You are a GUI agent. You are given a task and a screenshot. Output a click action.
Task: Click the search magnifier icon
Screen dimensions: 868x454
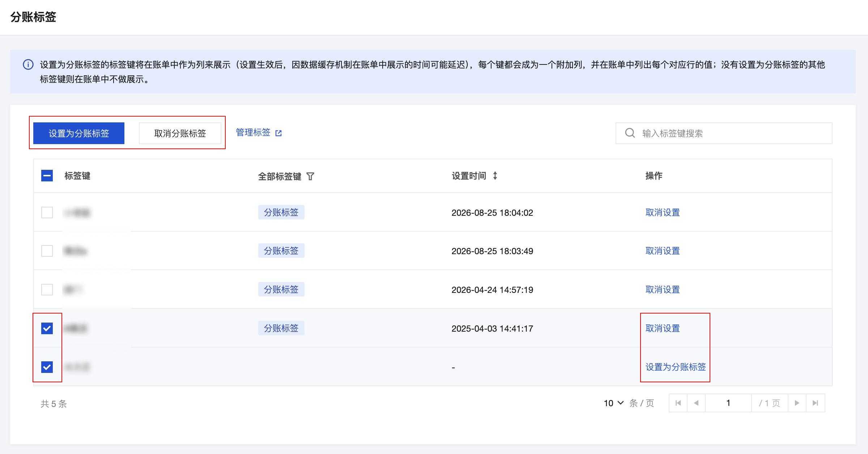(x=630, y=133)
